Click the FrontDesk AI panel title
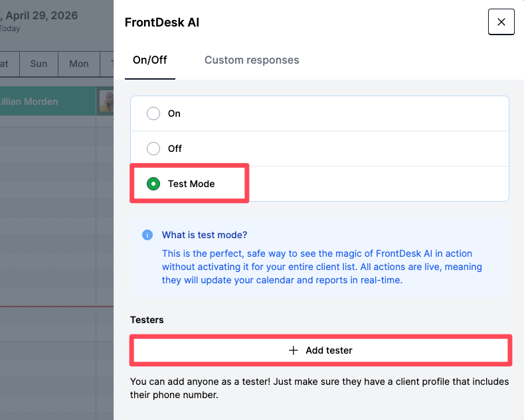The width and height of the screenshot is (524, 420). click(x=162, y=23)
